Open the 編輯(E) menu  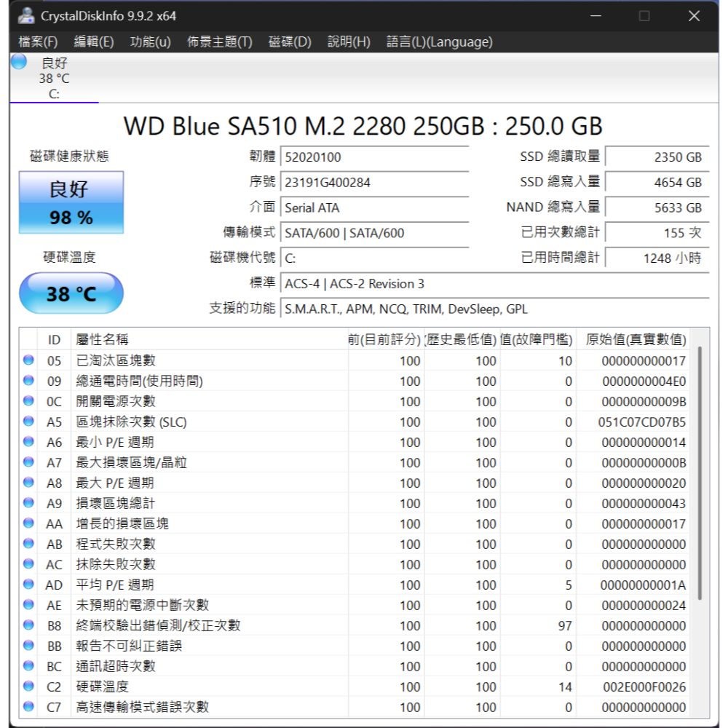pos(94,41)
